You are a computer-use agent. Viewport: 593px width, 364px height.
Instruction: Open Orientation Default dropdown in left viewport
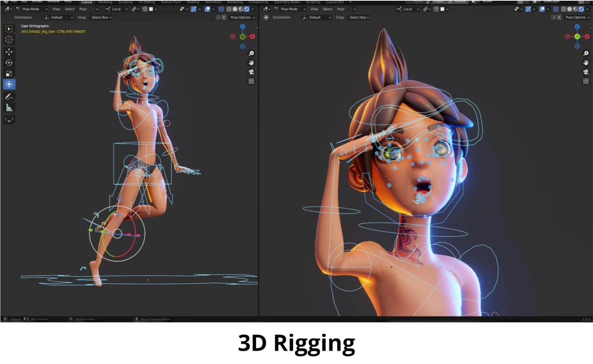point(59,17)
